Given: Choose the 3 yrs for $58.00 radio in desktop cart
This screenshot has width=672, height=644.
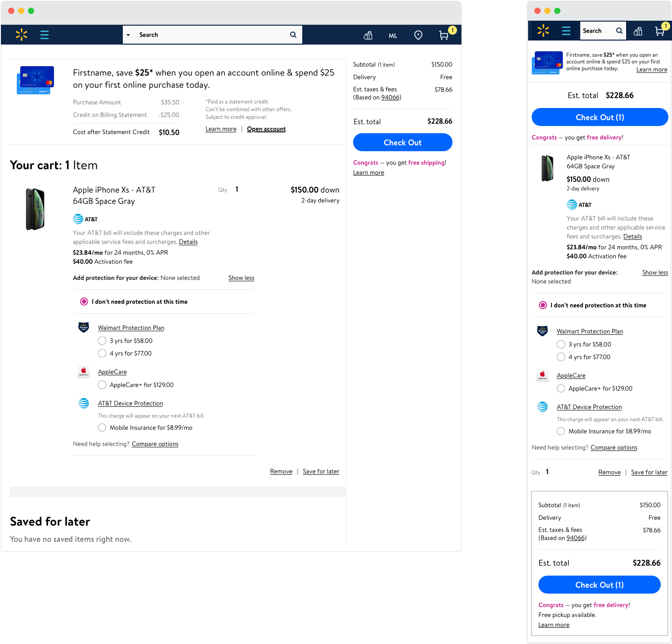Looking at the screenshot, I should tap(102, 341).
